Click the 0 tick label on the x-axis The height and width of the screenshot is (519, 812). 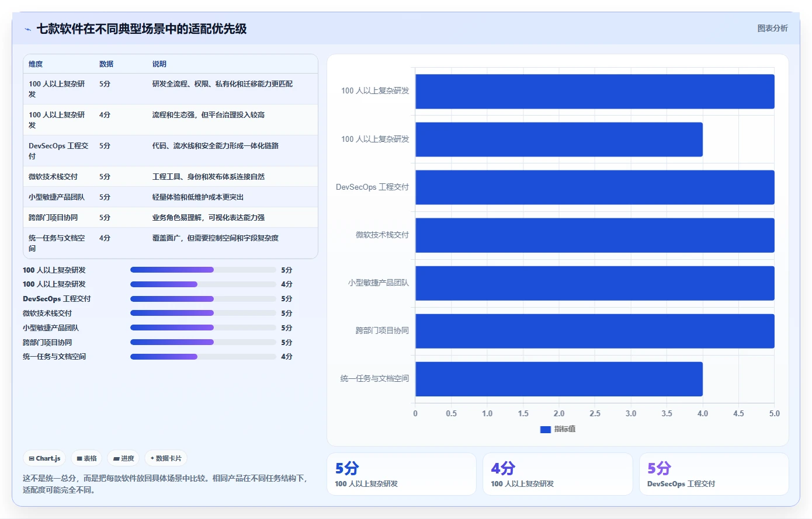[x=415, y=413]
